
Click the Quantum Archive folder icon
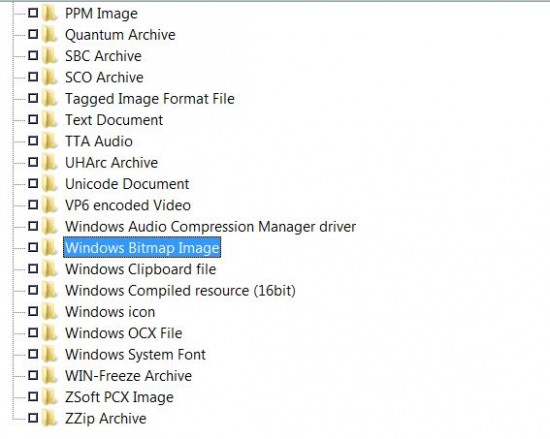49,35
